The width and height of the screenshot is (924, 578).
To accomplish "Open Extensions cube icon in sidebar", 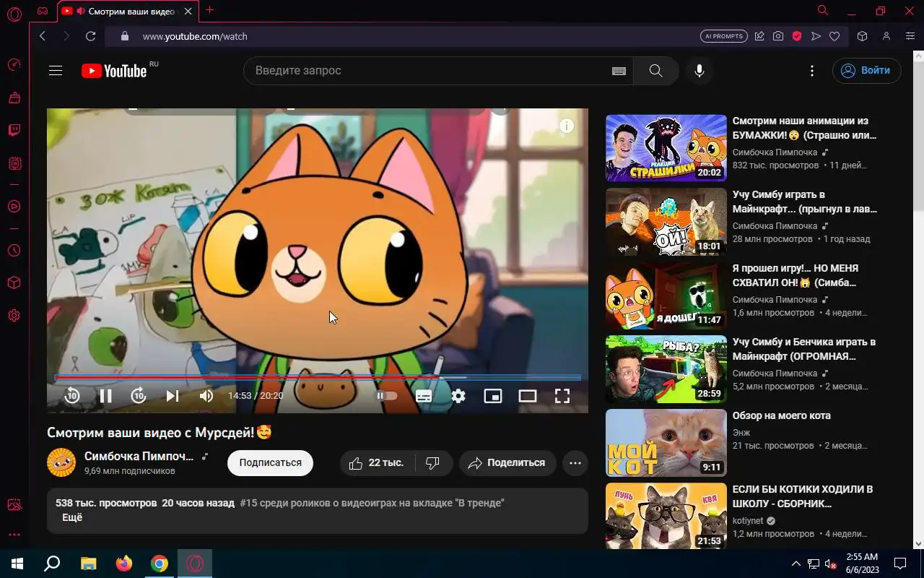I will (14, 282).
